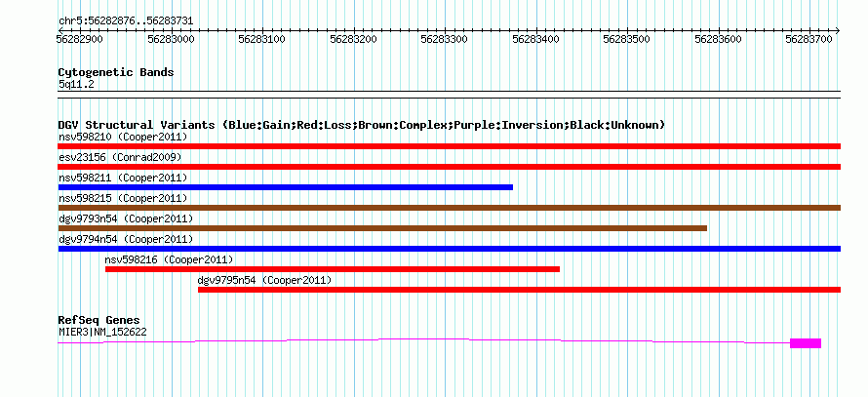Open the esv23156 (Conrad2009) label
Viewport: 868px width, 397px height.
pyautogui.click(x=120, y=157)
